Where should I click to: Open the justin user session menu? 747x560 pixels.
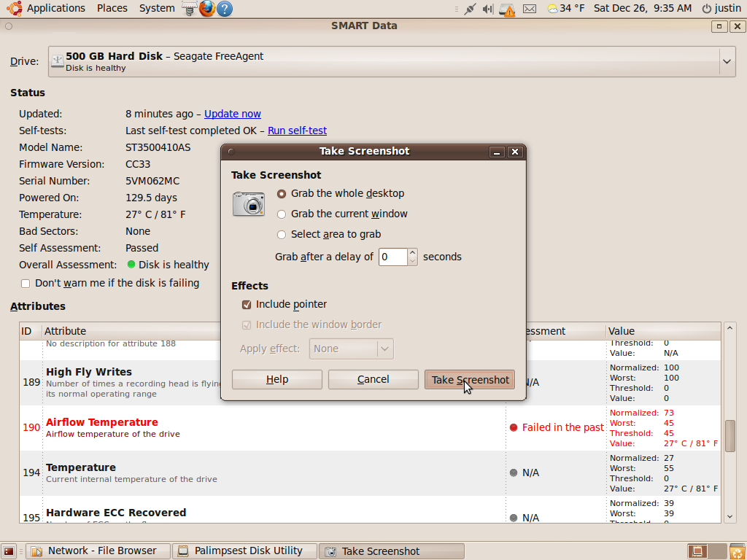[x=721, y=9]
